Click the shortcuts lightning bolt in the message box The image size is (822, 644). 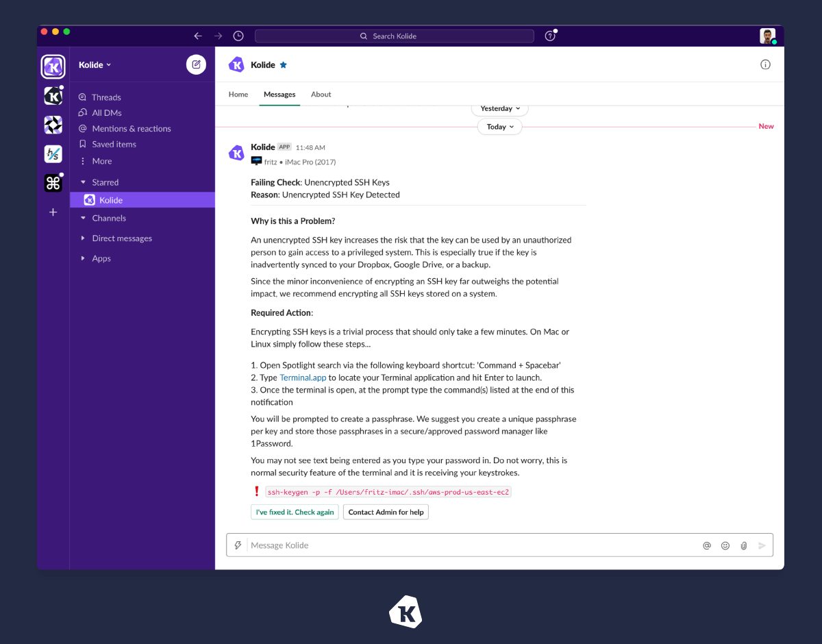238,545
